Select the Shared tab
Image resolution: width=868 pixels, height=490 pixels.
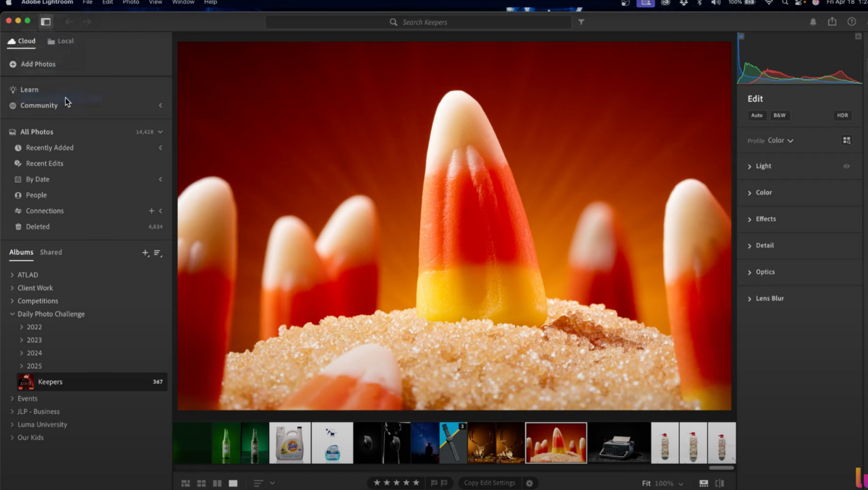[51, 252]
